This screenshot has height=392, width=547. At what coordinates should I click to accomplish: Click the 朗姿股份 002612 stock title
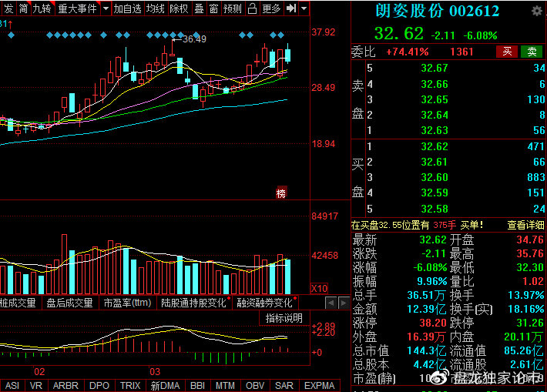coord(437,12)
